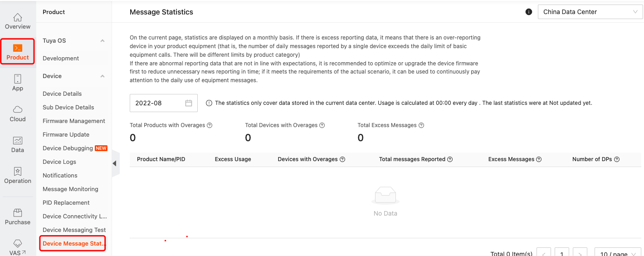This screenshot has width=644, height=256.
Task: Open the VAS diamond icon
Action: (x=18, y=243)
